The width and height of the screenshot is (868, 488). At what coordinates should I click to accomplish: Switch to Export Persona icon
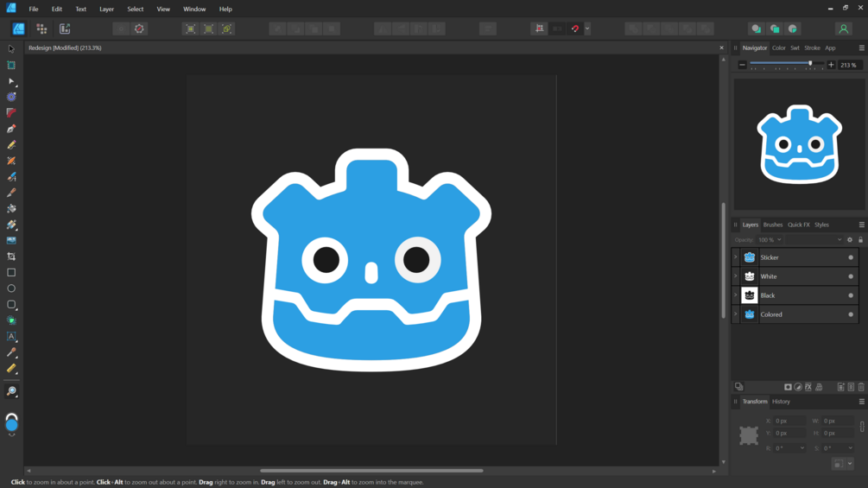(65, 29)
